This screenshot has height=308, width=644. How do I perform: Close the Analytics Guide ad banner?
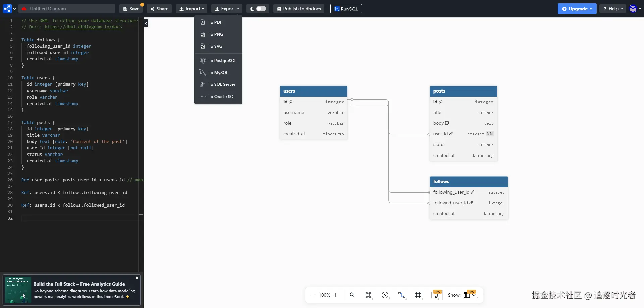pyautogui.click(x=137, y=278)
